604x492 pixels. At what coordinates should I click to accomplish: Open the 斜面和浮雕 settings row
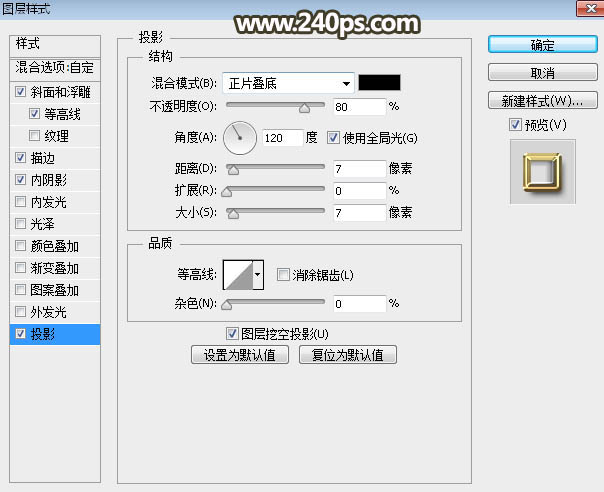55,92
